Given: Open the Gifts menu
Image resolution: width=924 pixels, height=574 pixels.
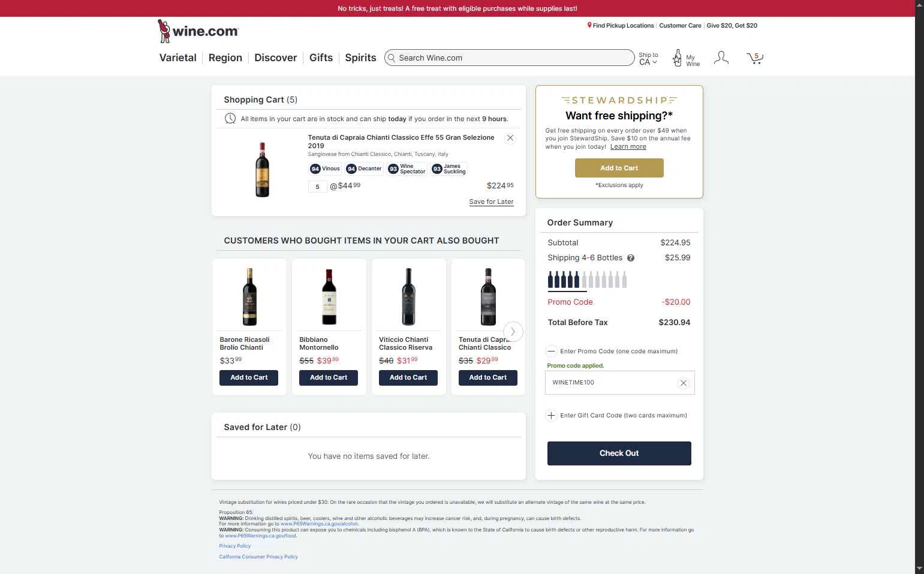Looking at the screenshot, I should [321, 58].
